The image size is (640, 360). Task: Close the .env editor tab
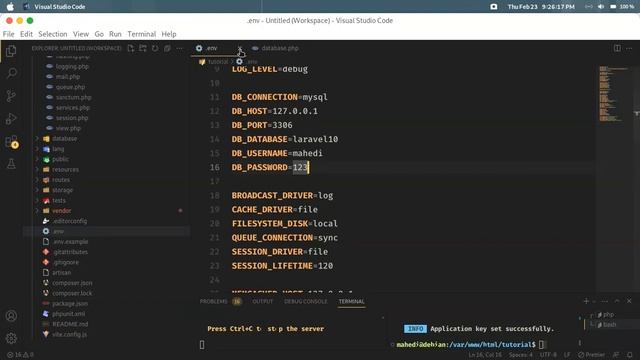240,48
